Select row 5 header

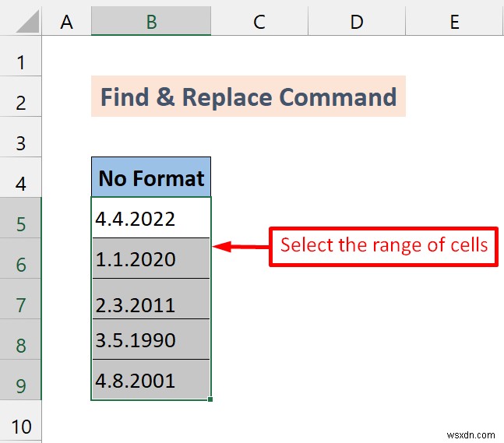[20, 218]
